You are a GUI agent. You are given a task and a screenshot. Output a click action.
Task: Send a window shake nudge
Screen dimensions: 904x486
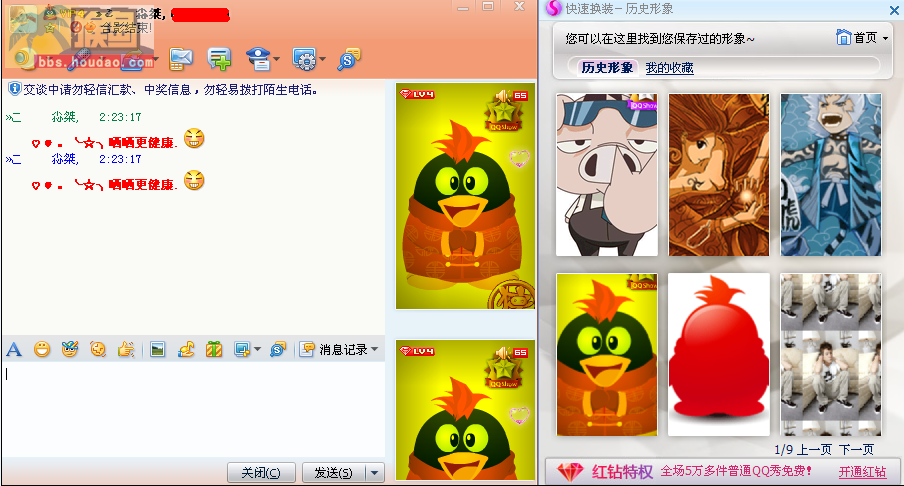[98, 349]
